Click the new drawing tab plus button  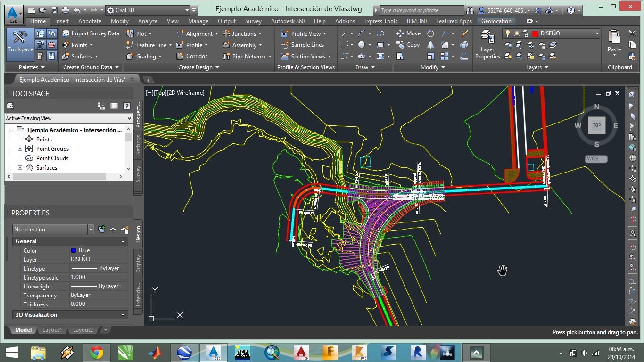[x=148, y=80]
